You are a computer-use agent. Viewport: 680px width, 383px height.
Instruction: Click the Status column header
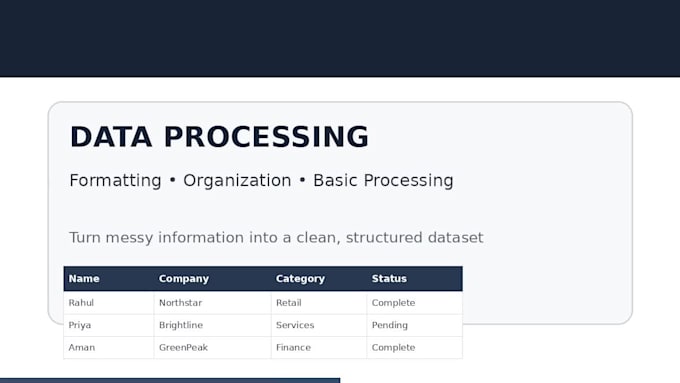(415, 279)
